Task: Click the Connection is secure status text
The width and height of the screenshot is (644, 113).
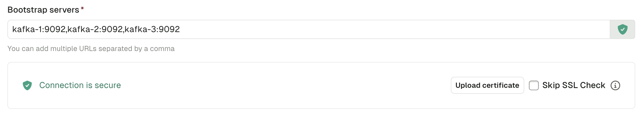Action: pyautogui.click(x=80, y=85)
